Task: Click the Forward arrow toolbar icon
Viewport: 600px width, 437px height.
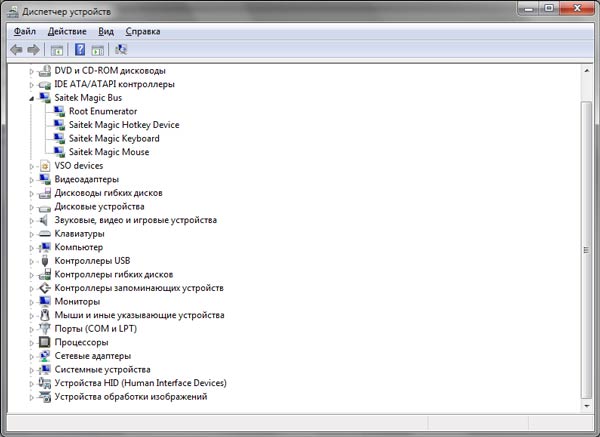Action: [34, 49]
